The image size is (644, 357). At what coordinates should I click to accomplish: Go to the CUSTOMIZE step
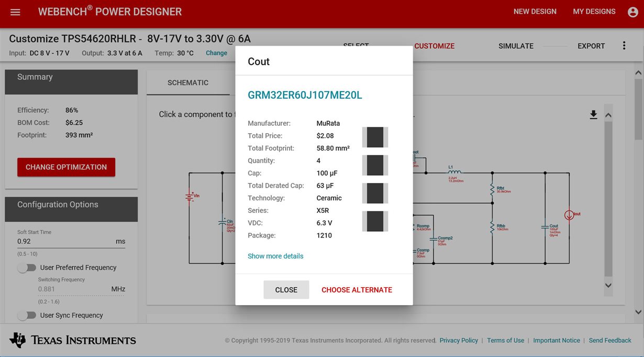pyautogui.click(x=434, y=46)
